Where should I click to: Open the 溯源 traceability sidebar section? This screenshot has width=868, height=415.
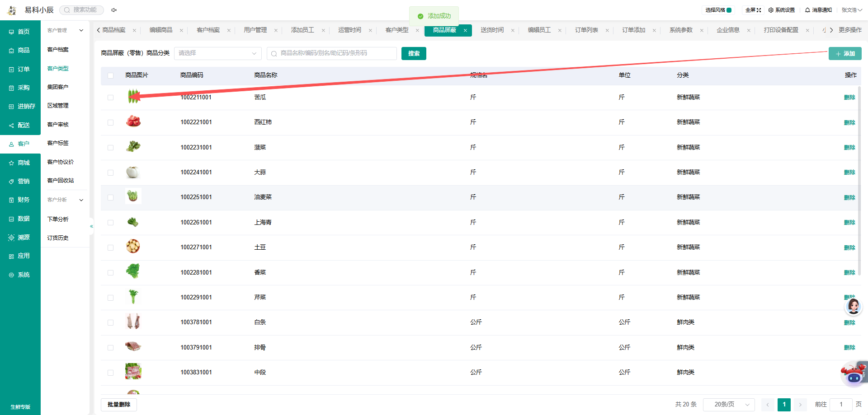(x=20, y=238)
